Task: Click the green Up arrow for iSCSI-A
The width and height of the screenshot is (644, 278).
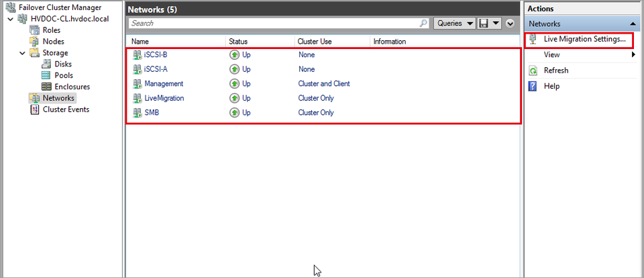Action: [235, 69]
